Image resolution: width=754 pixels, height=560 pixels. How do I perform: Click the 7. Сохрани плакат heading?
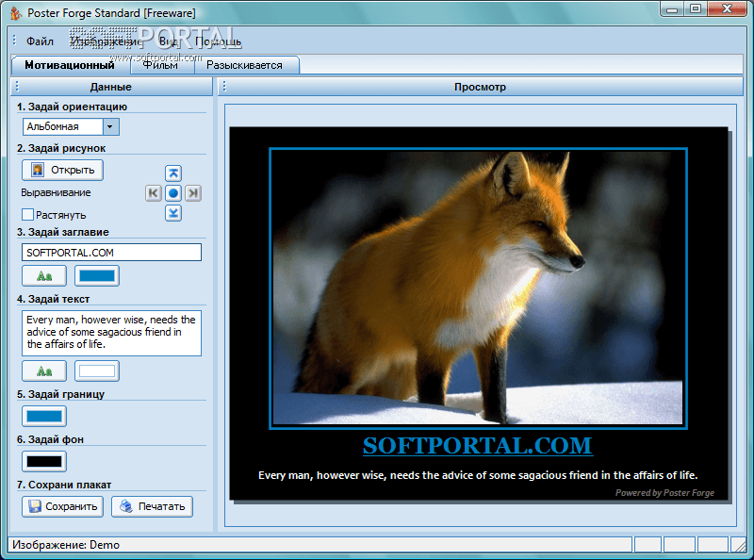point(64,485)
